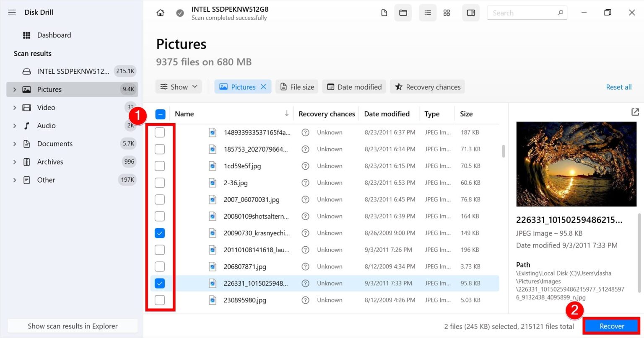The width and height of the screenshot is (644, 338).
Task: Uncheck the 226331_1015025948 file
Action: pyautogui.click(x=160, y=283)
